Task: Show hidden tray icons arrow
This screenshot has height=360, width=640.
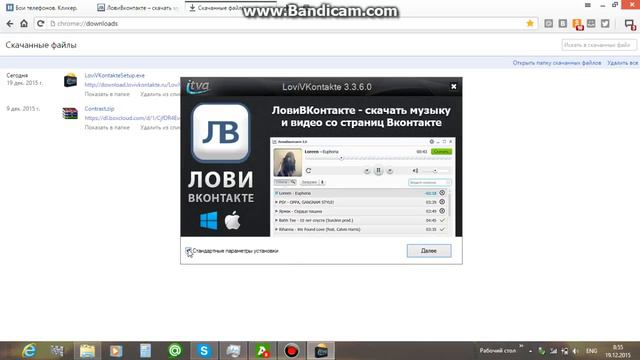Action: (530, 351)
